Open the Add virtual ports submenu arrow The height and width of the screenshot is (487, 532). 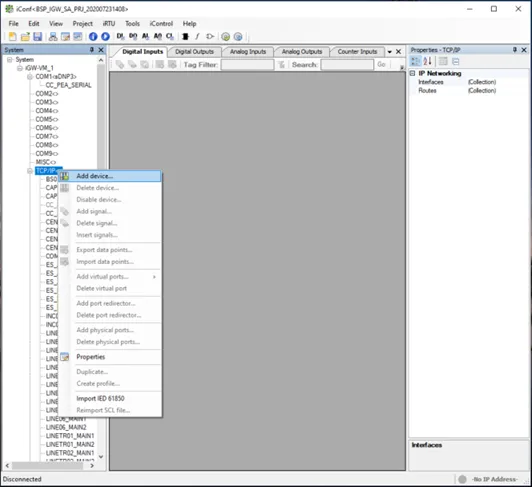(154, 277)
